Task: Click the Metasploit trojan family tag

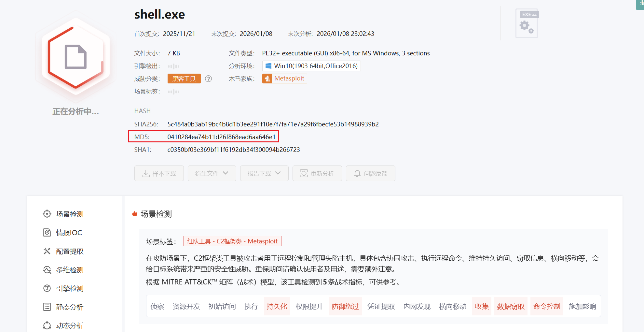Action: pyautogui.click(x=285, y=79)
